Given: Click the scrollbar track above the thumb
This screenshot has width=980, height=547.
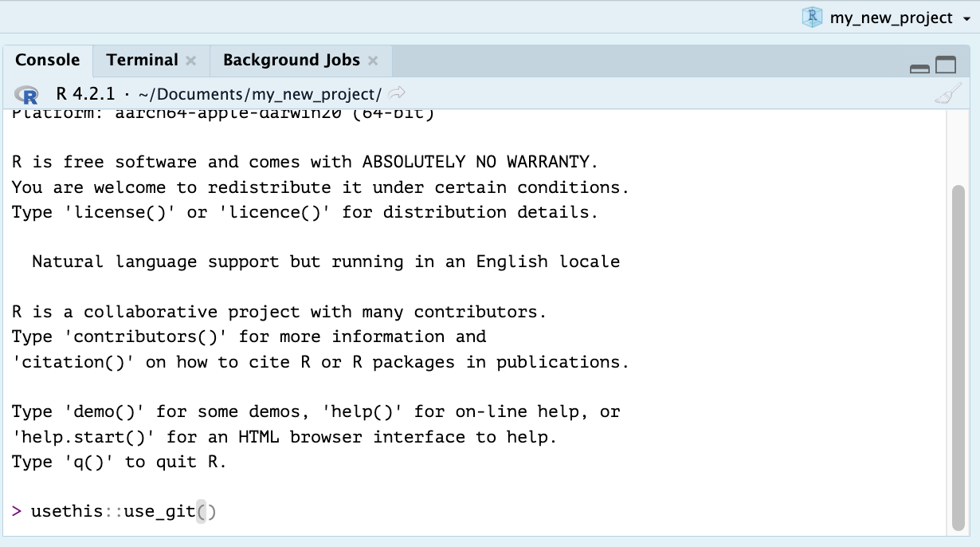Looking at the screenshot, I should click(x=958, y=148).
